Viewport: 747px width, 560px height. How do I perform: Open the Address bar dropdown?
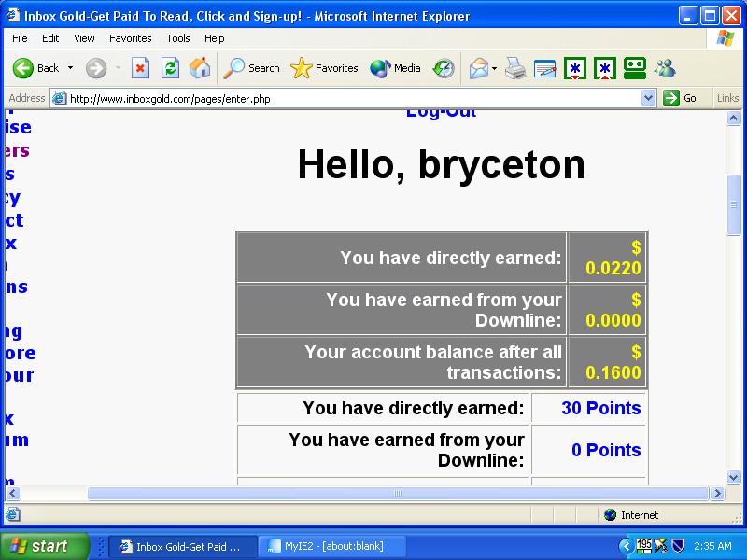[648, 98]
